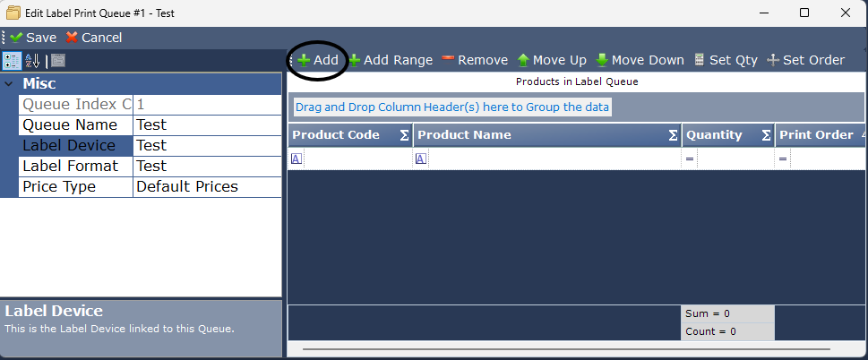This screenshot has height=360, width=868.
Task: Switch property grid to Categorized view
Action: coord(12,61)
